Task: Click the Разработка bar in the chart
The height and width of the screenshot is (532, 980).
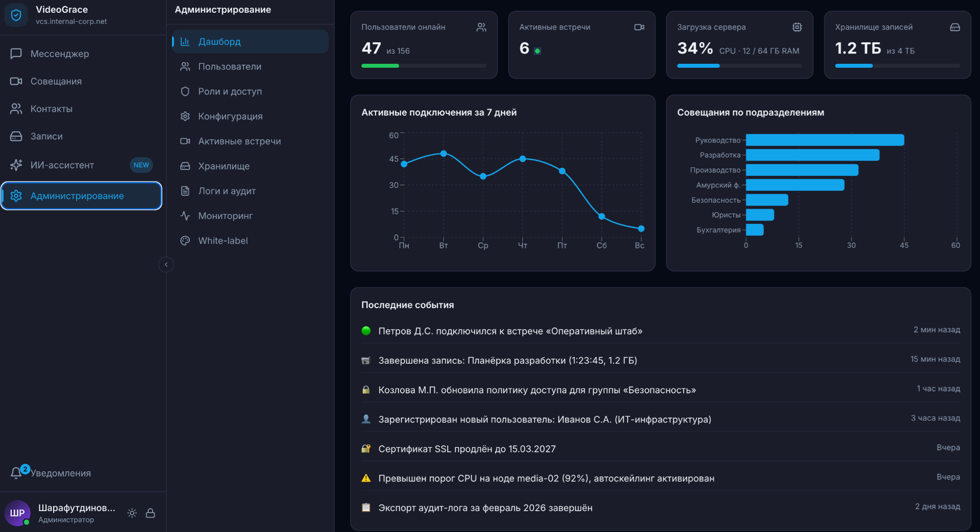Action: 813,155
